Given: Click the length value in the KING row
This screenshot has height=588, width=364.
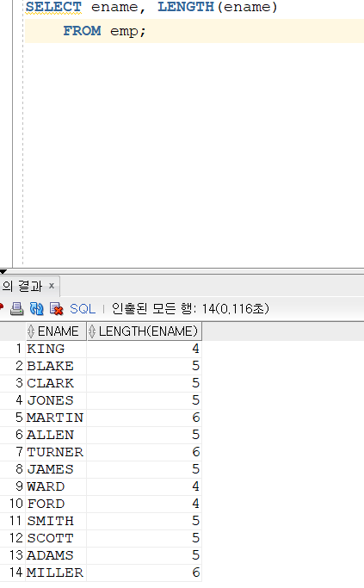Looking at the screenshot, I should pyautogui.click(x=145, y=349).
